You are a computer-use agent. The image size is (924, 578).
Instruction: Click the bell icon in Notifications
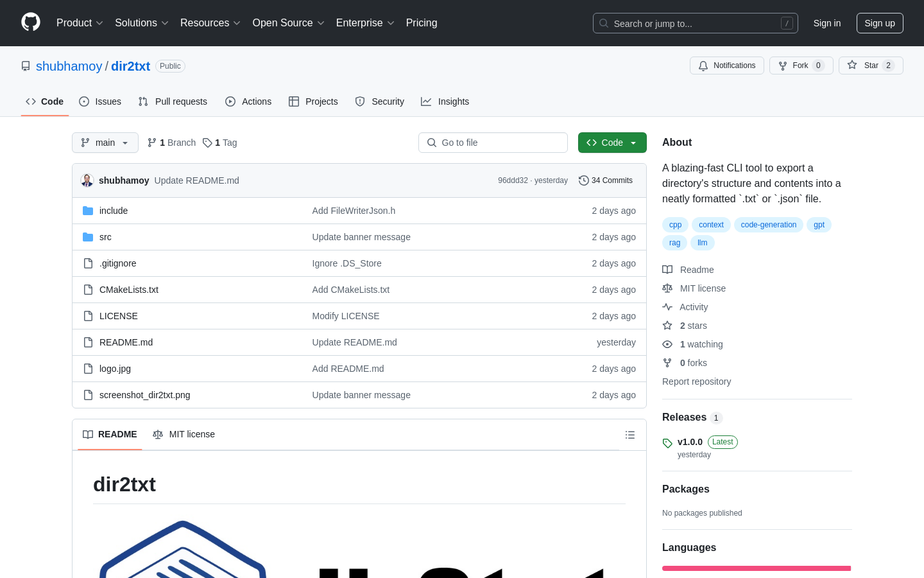coord(703,66)
